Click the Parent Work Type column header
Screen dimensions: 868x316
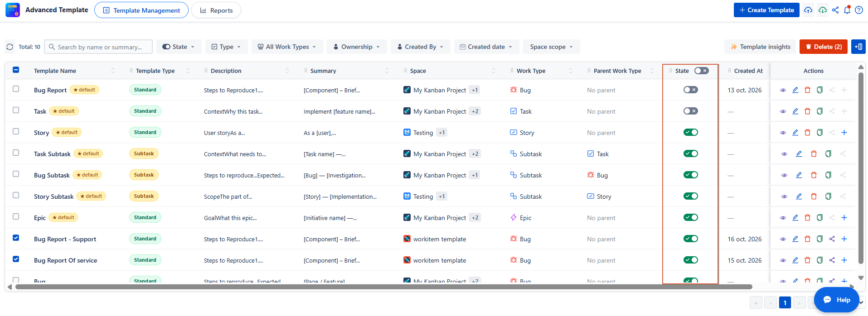[x=617, y=71]
